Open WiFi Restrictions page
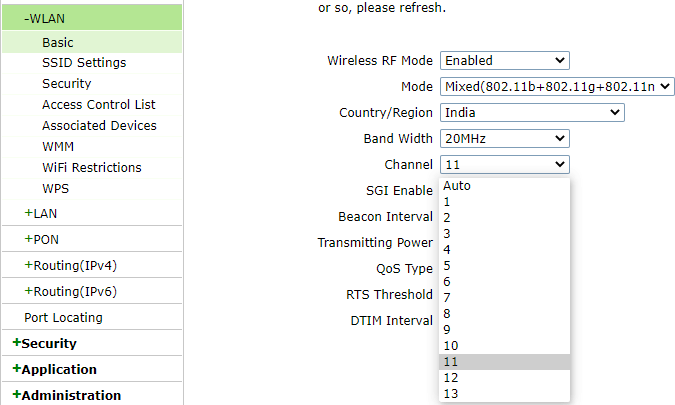This screenshot has height=405, width=675. coord(92,167)
